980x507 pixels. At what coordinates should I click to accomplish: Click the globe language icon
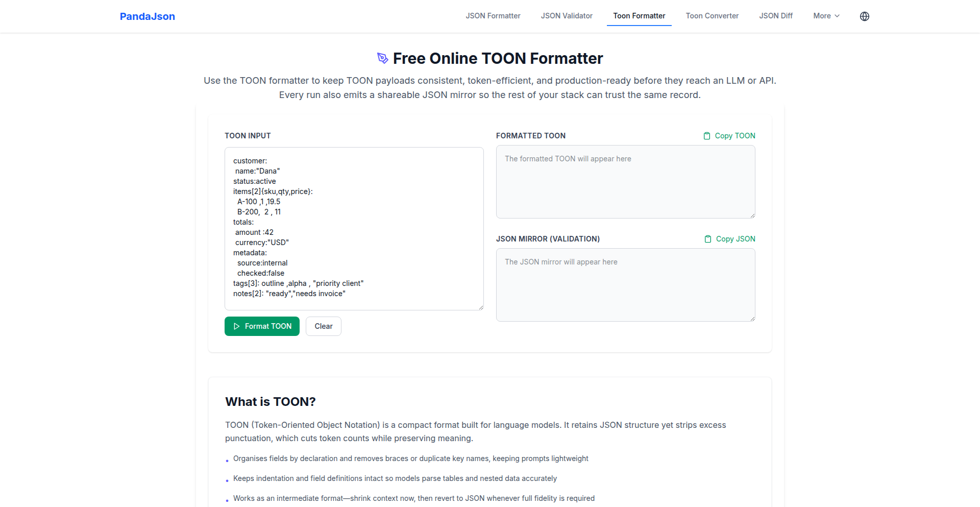pos(864,16)
